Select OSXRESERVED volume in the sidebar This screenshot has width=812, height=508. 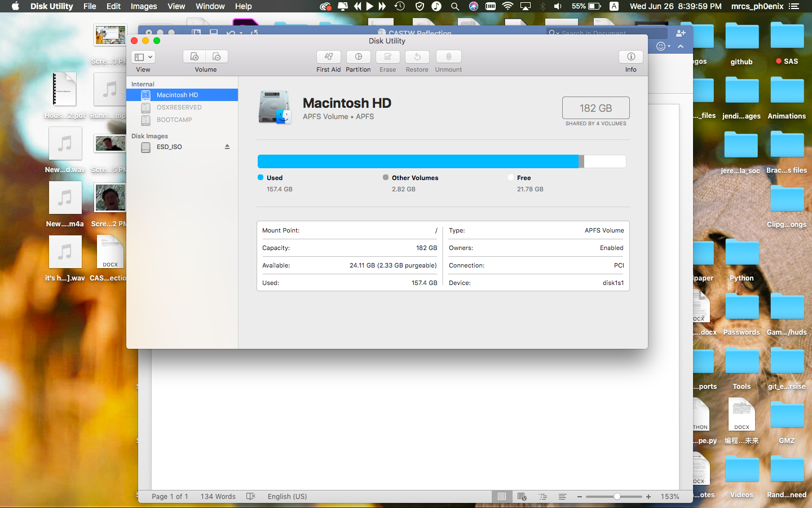182,107
